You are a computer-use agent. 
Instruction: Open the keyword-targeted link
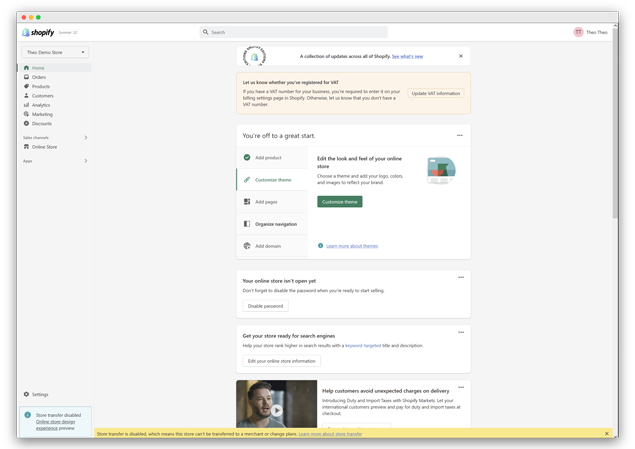click(363, 345)
